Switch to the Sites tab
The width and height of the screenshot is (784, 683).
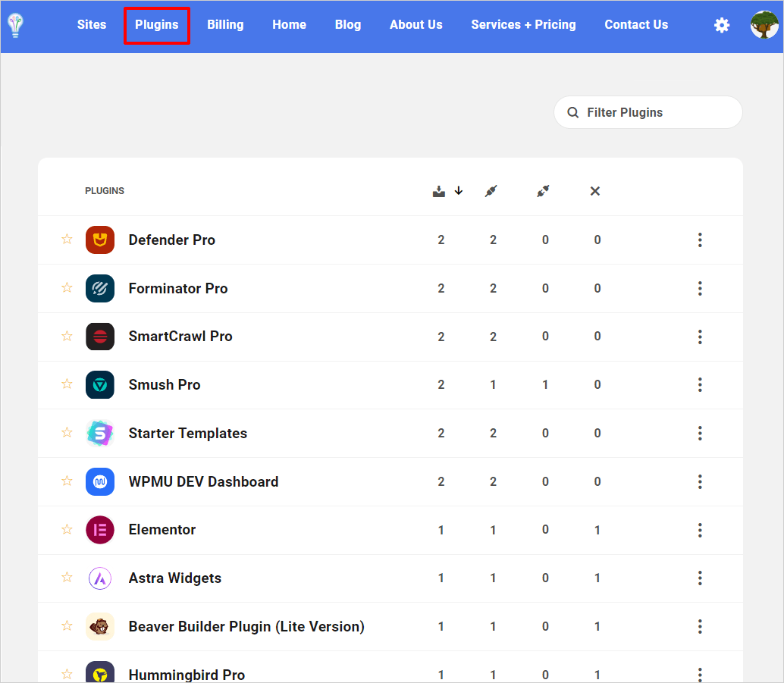pyautogui.click(x=91, y=25)
